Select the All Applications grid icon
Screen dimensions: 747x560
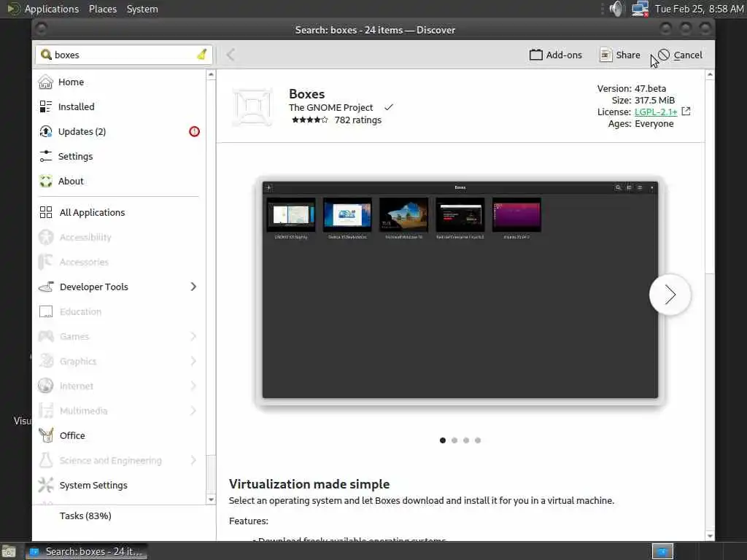click(46, 212)
